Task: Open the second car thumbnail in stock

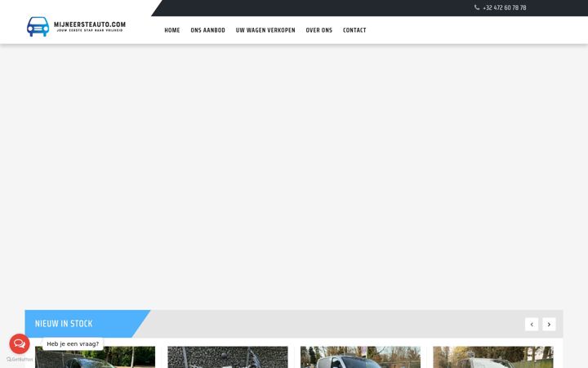Action: pyautogui.click(x=228, y=357)
